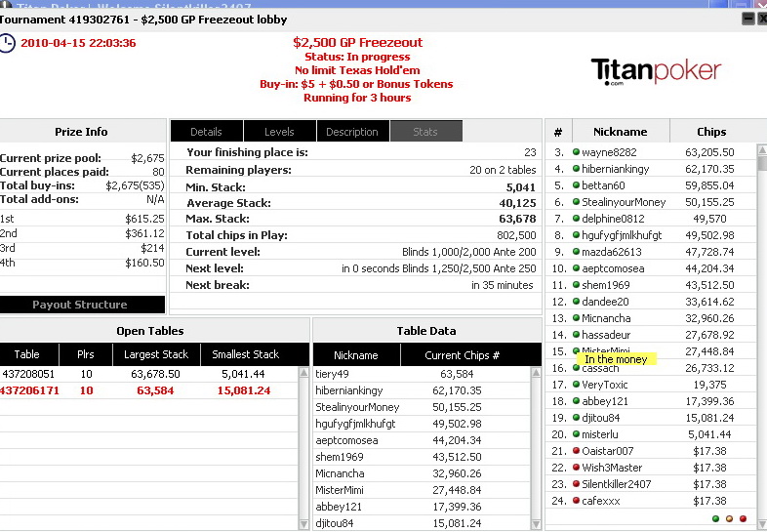Click the Remaining players value 20 on 2 tables
767x532 pixels.
point(503,170)
